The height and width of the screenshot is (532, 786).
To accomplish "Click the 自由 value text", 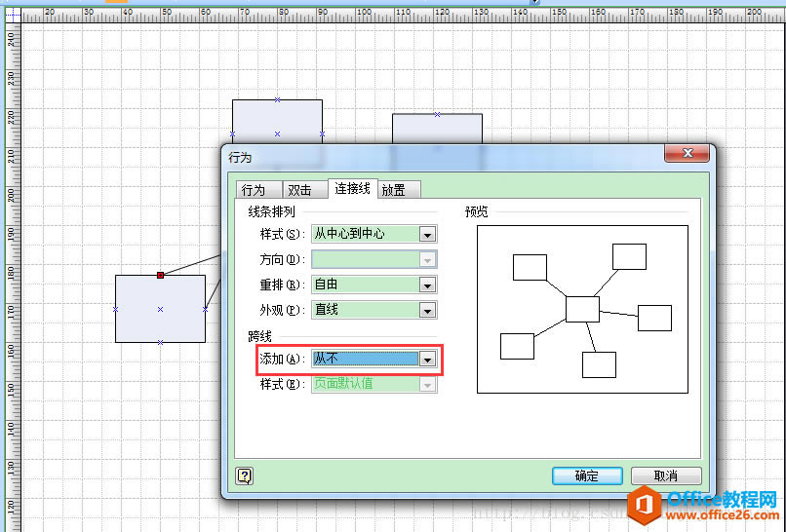I will pyautogui.click(x=326, y=285).
